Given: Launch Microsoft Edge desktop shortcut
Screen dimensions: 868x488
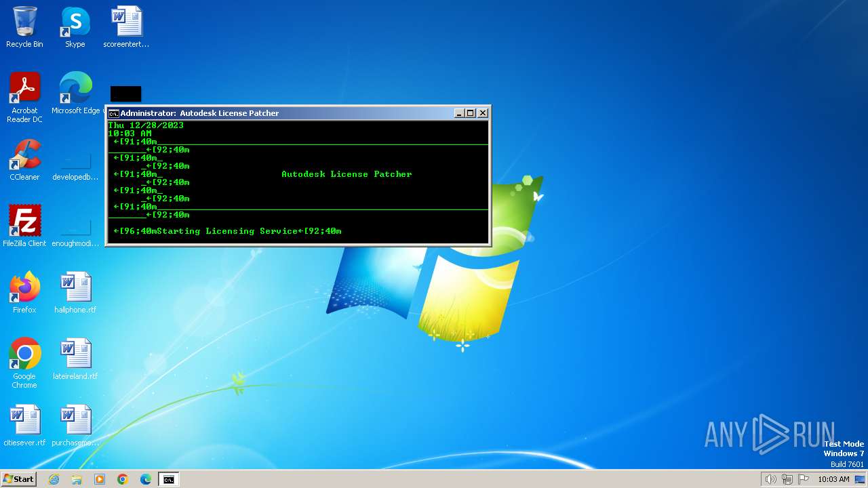Looking at the screenshot, I should 75,94.
